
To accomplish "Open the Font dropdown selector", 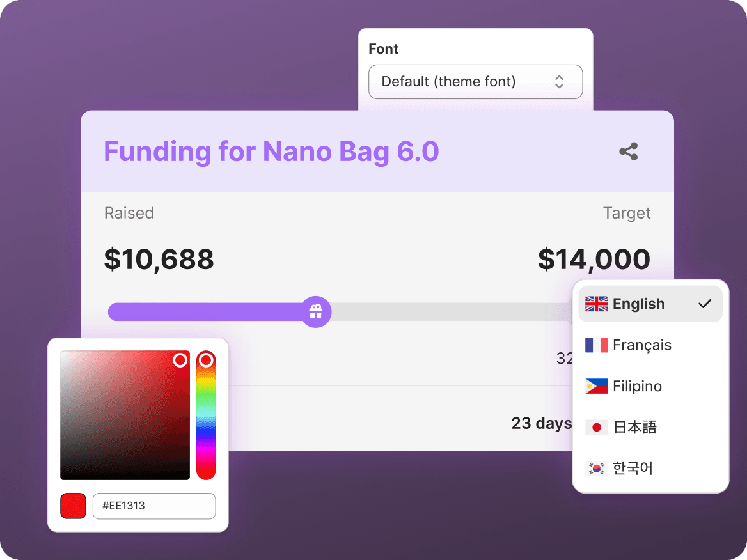I will [475, 82].
